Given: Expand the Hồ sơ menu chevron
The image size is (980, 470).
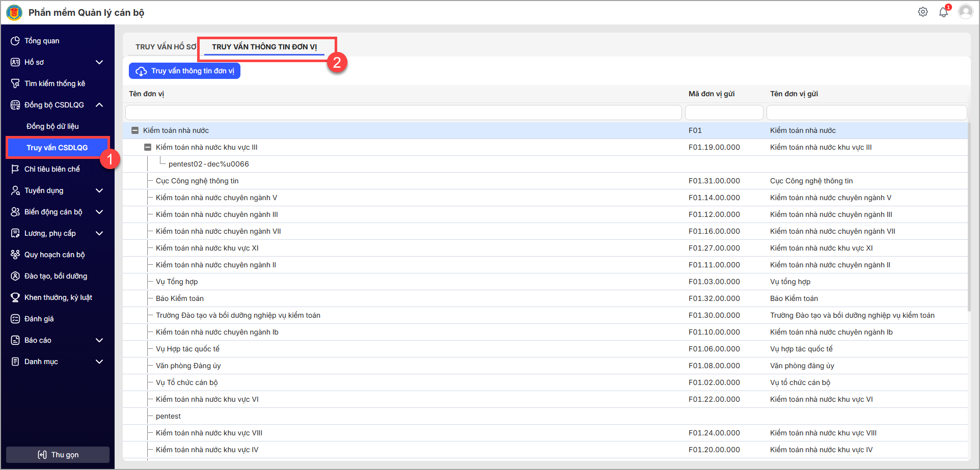Looking at the screenshot, I should [99, 62].
